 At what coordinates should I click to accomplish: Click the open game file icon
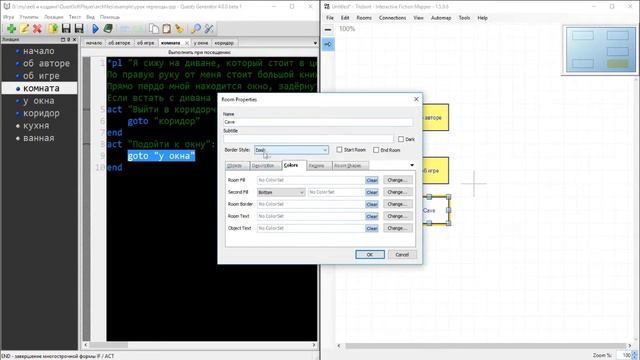click(x=53, y=29)
